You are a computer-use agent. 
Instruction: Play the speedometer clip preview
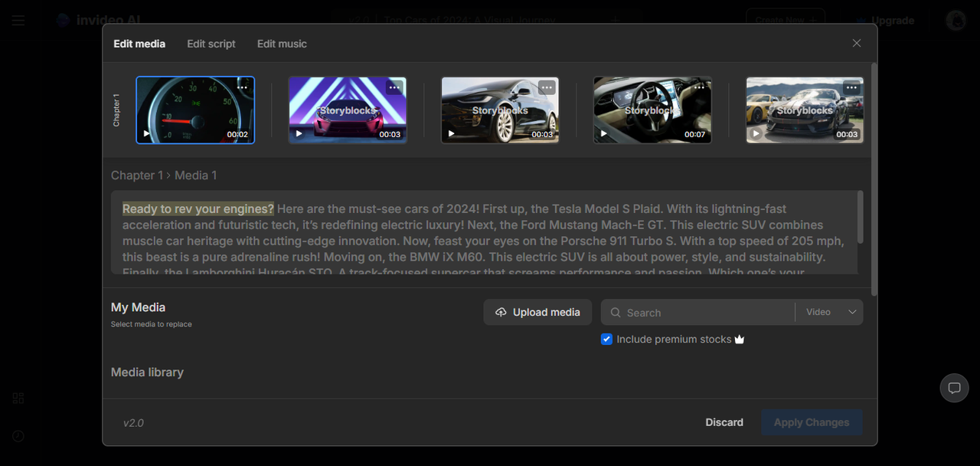(147, 133)
